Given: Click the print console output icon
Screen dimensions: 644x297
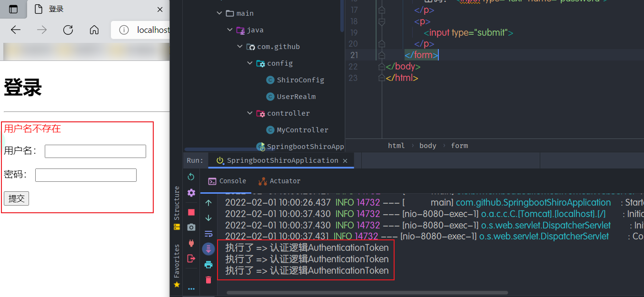Looking at the screenshot, I should coord(208,265).
